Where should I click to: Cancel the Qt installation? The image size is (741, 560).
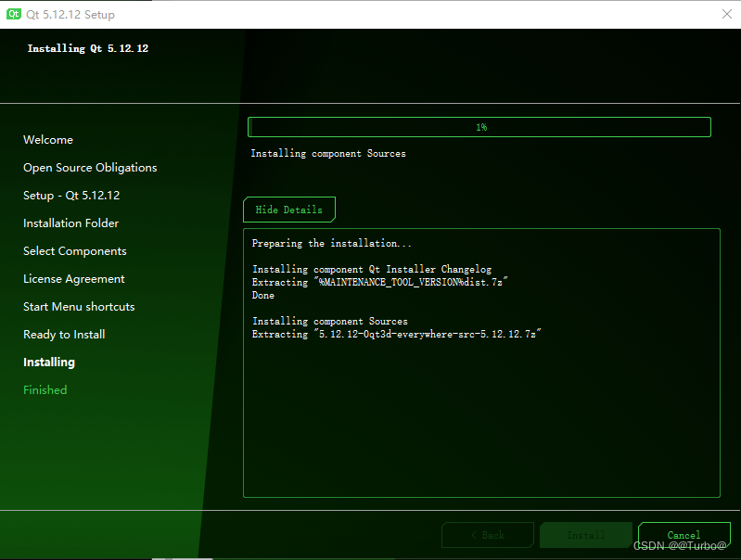point(684,535)
